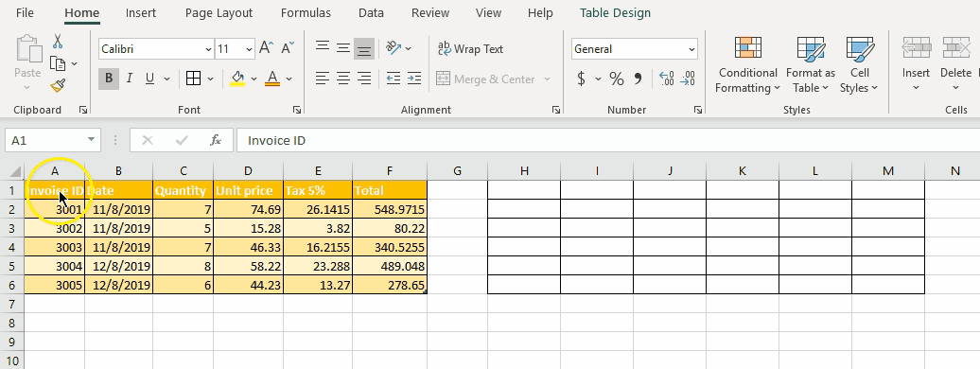Click Align Right icon
The height and width of the screenshot is (369, 980).
[364, 79]
